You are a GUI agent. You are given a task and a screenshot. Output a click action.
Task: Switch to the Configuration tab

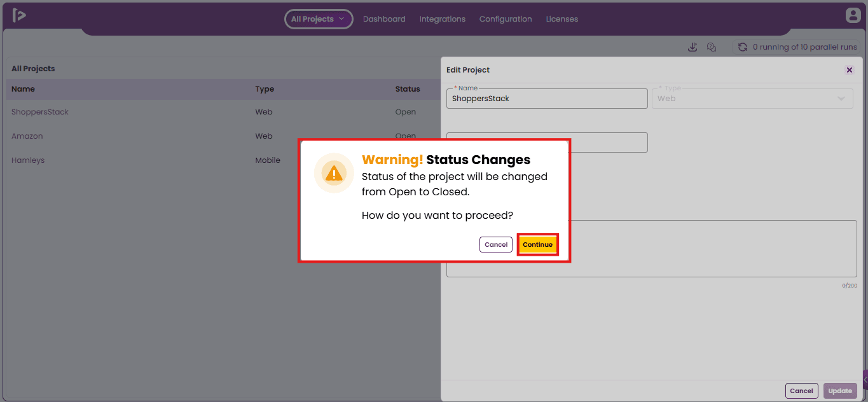pos(506,19)
